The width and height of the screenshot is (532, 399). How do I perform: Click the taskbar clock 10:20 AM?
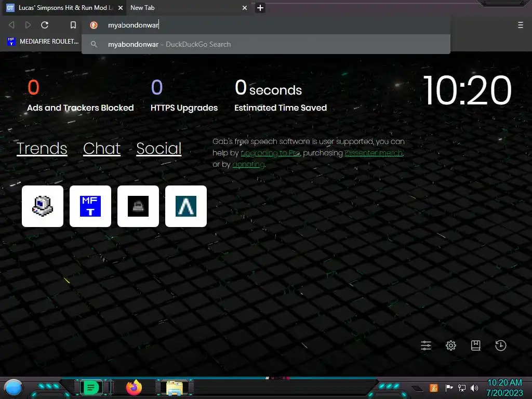504,388
